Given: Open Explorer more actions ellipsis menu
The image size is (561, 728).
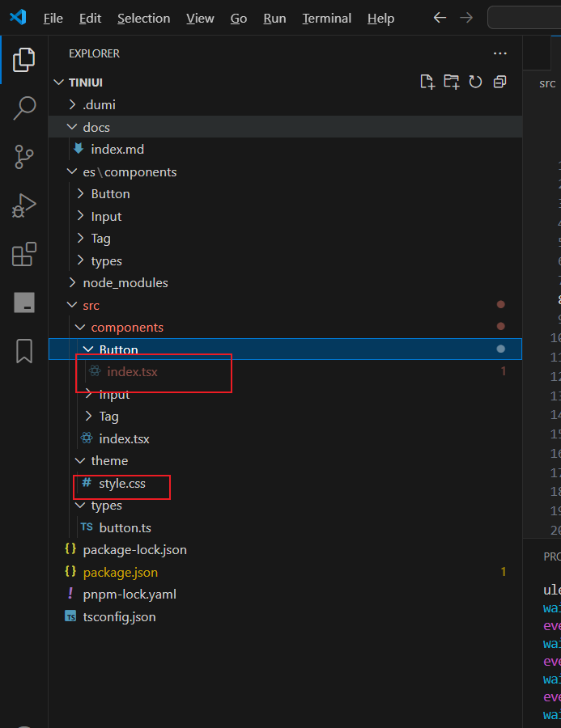Looking at the screenshot, I should click(499, 53).
